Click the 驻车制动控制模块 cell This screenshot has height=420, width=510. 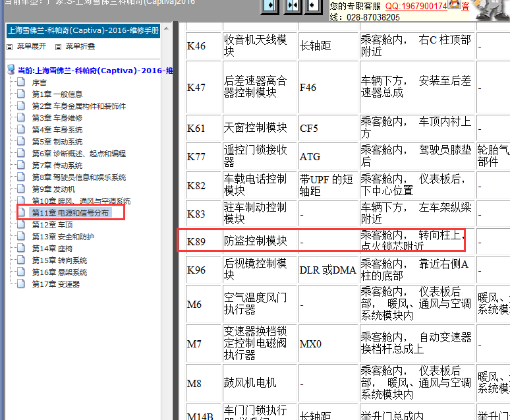coord(260,214)
